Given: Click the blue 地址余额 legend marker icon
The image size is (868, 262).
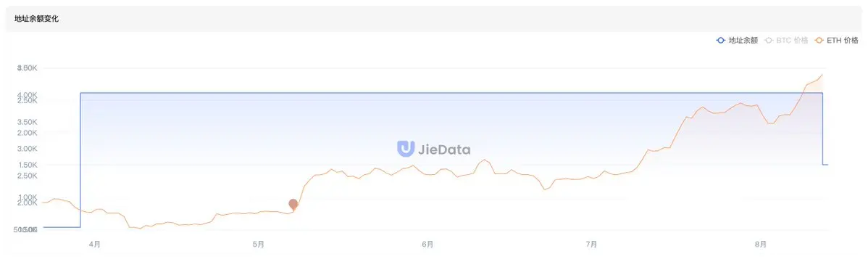Looking at the screenshot, I should pyautogui.click(x=720, y=41).
